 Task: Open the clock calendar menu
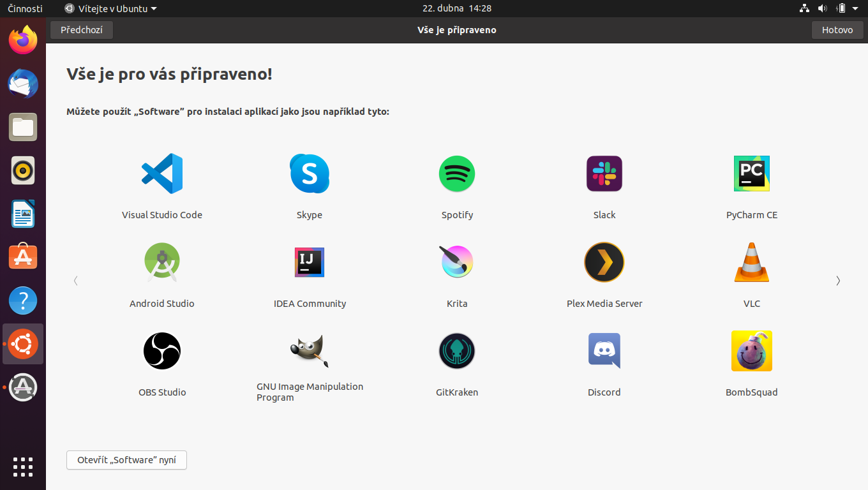tap(457, 8)
